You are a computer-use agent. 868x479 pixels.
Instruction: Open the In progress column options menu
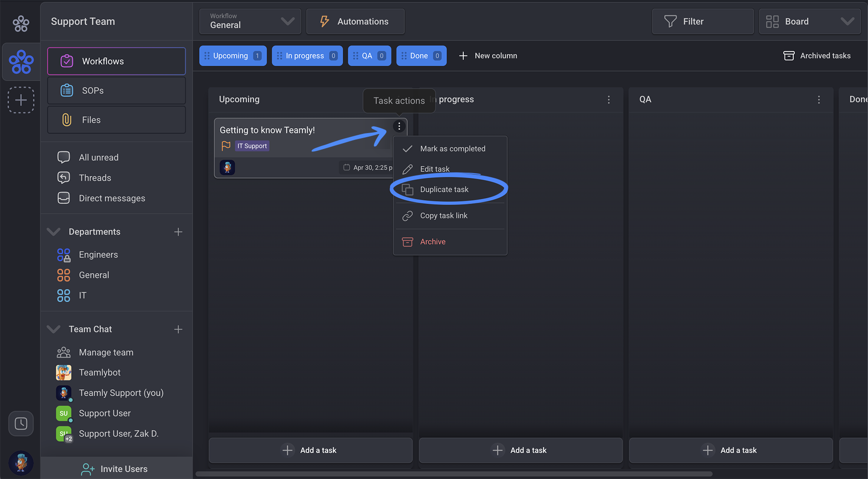pos(609,100)
